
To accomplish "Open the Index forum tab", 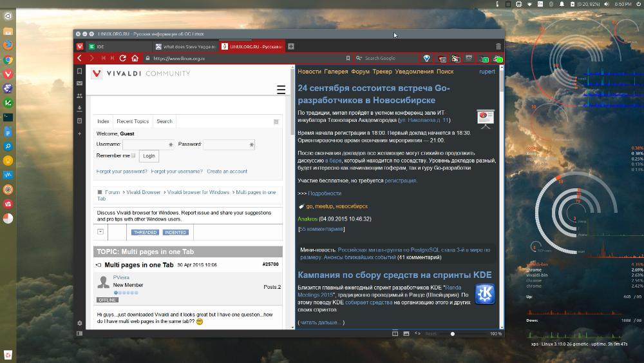I will (x=103, y=121).
